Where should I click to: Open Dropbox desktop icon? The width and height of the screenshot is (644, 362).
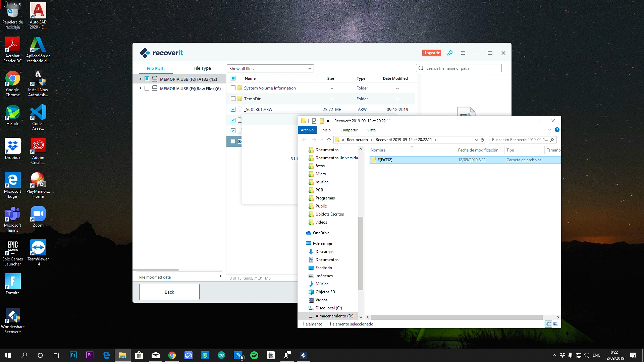12,149
